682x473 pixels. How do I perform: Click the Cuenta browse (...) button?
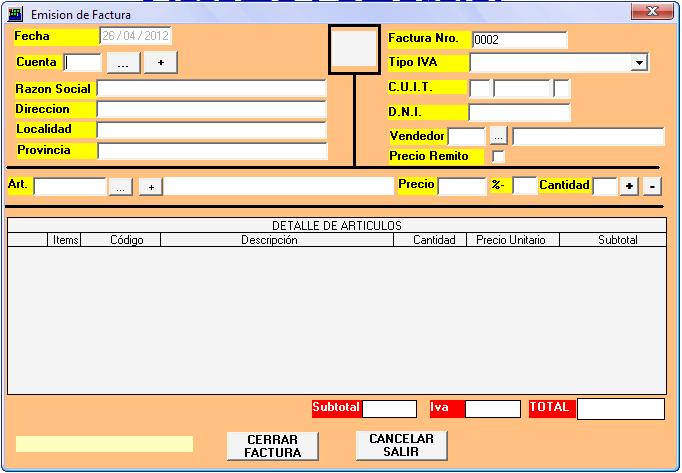[x=123, y=62]
